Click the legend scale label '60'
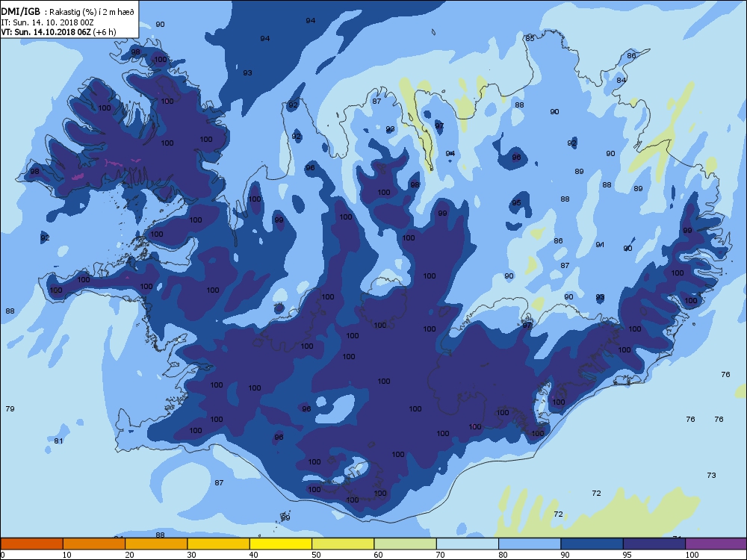The width and height of the screenshot is (747, 560). tap(378, 555)
